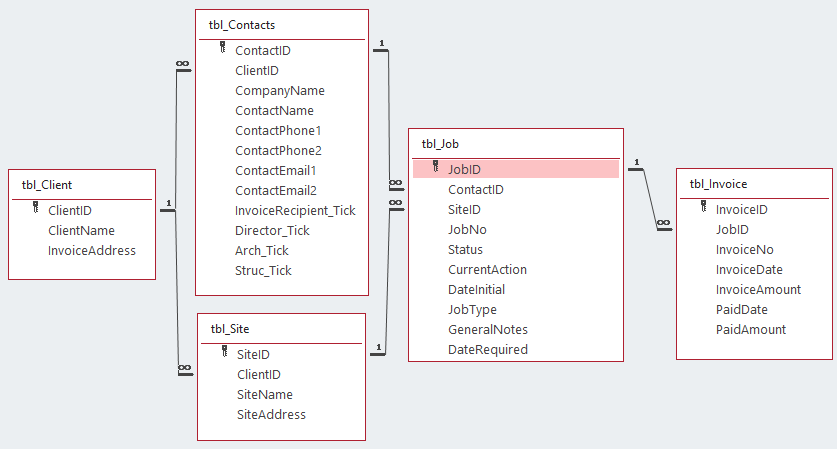Select the CompanyName field

point(280,90)
